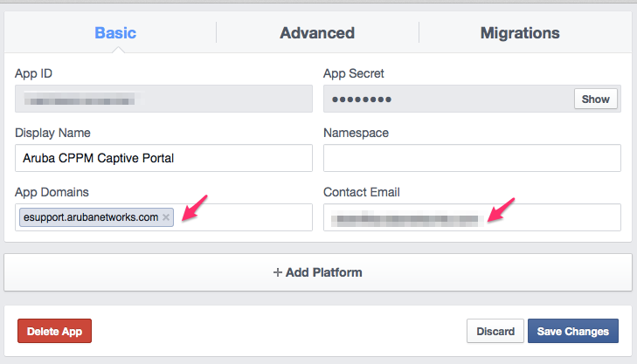Click the App ID field
Image resolution: width=637 pixels, height=364 pixels.
click(163, 99)
